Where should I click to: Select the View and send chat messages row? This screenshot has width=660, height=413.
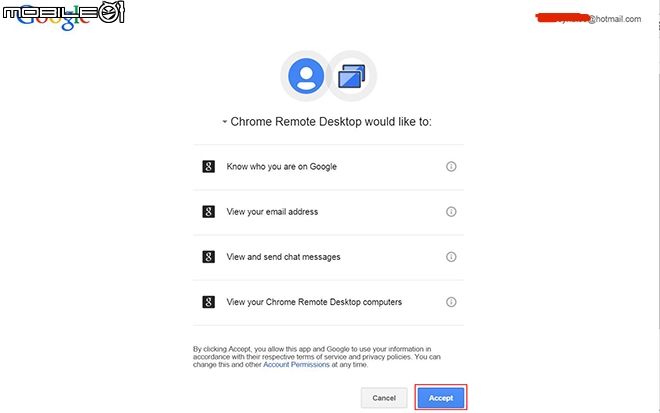point(328,257)
